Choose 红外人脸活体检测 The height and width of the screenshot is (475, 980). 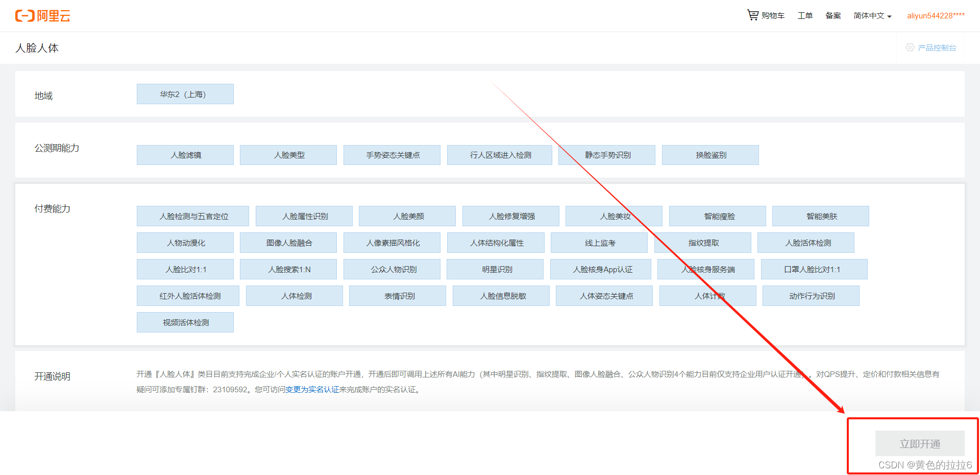point(188,296)
